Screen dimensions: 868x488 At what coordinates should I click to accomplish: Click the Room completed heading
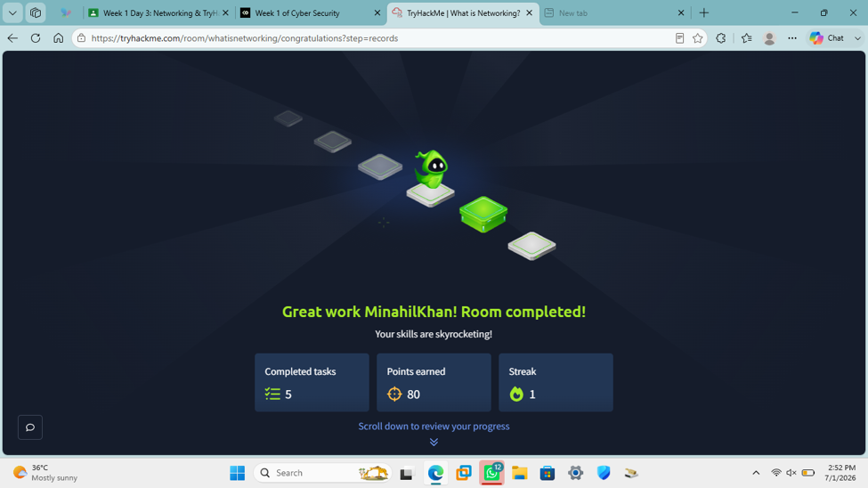point(434,312)
